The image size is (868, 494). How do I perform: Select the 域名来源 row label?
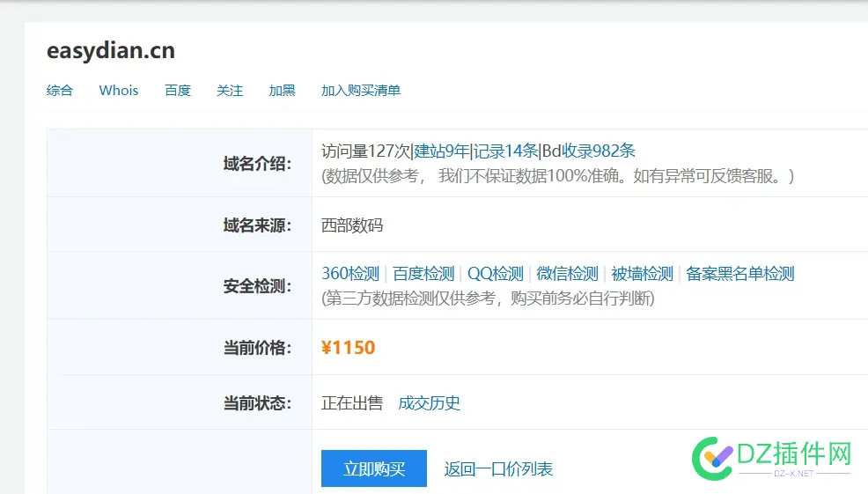coord(257,225)
